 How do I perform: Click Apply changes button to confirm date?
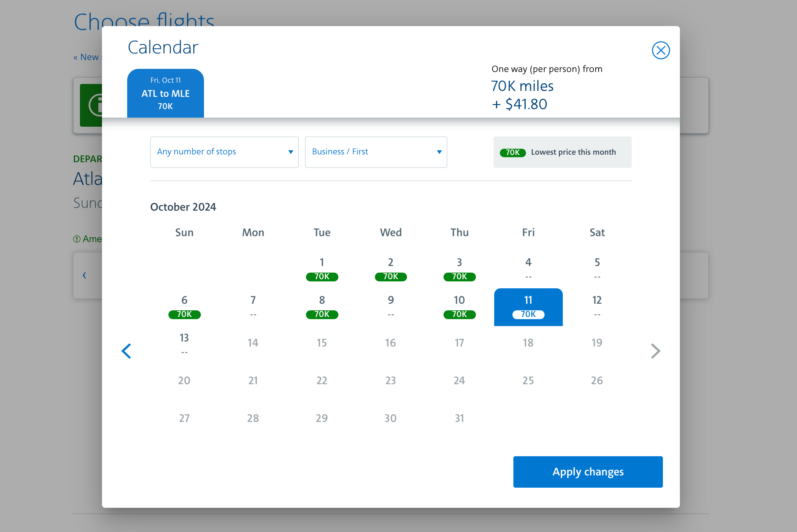(588, 472)
